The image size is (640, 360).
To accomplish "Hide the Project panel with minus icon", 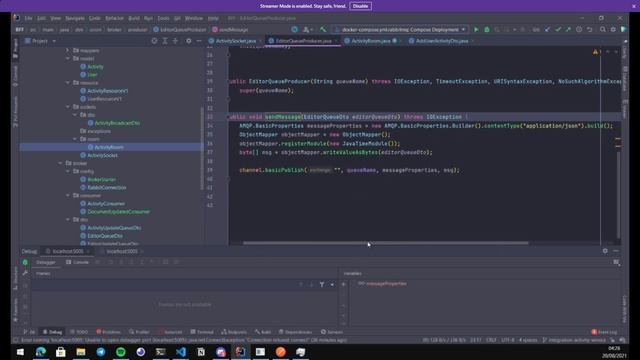I will (199, 41).
